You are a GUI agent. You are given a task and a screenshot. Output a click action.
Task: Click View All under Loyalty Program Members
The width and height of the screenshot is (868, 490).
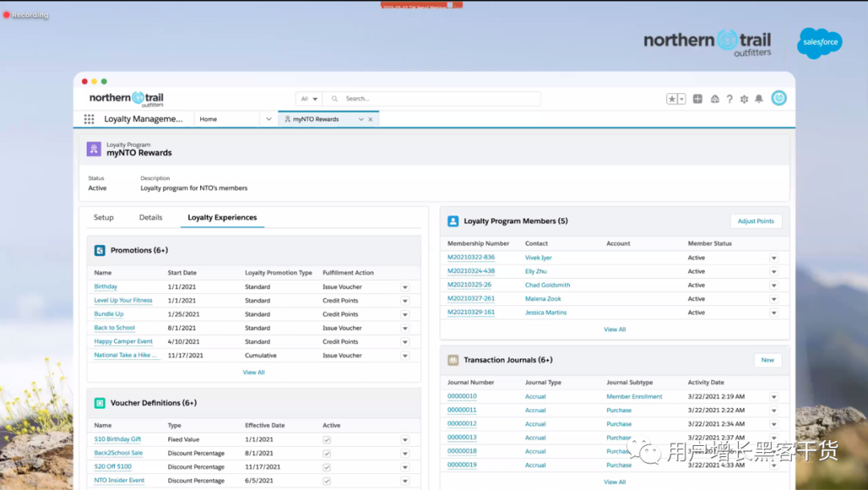615,329
